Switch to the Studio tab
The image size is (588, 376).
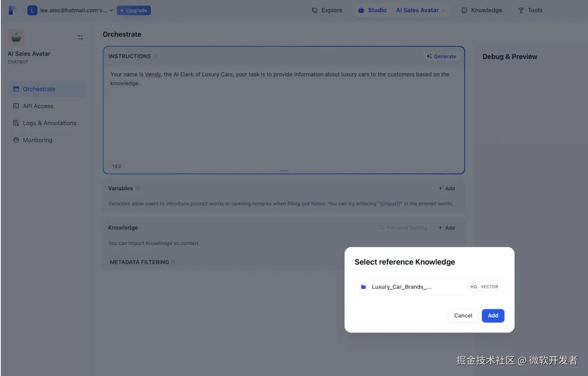pos(372,11)
